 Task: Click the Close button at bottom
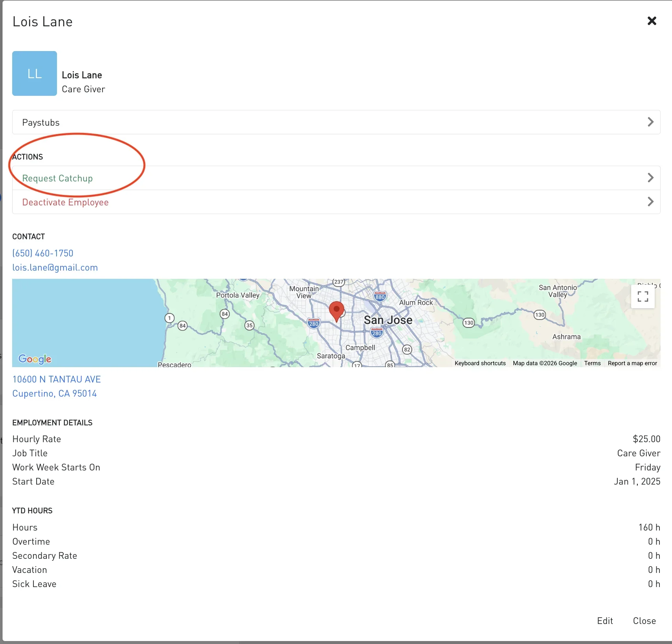click(x=644, y=621)
